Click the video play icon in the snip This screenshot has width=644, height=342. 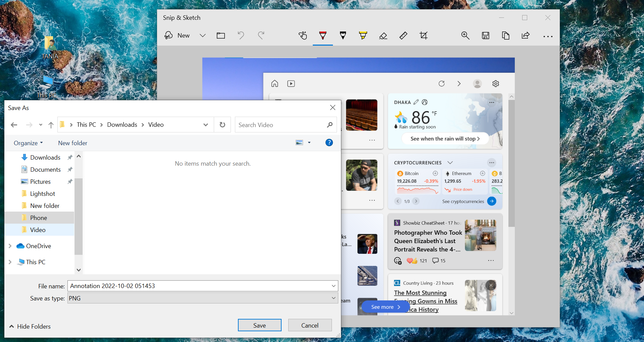291,83
